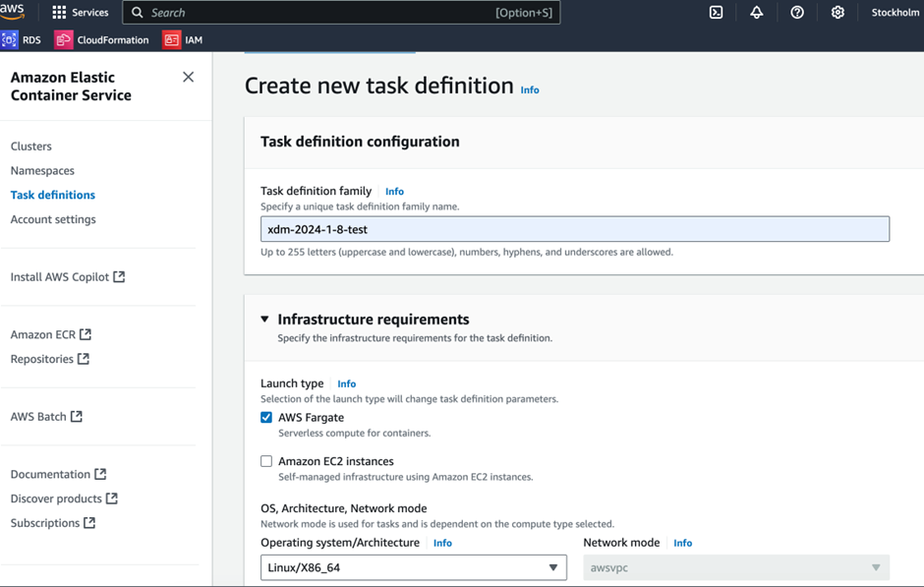Open the help question mark icon

[x=797, y=13]
